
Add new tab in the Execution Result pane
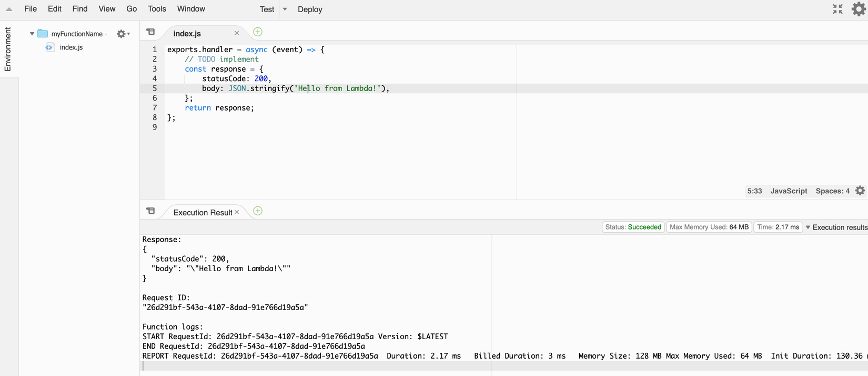[x=258, y=211]
